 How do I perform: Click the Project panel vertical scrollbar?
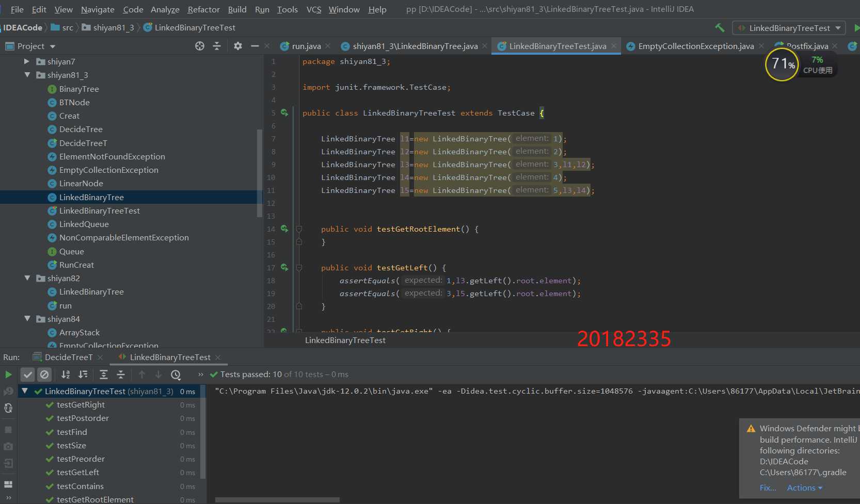coord(260,173)
